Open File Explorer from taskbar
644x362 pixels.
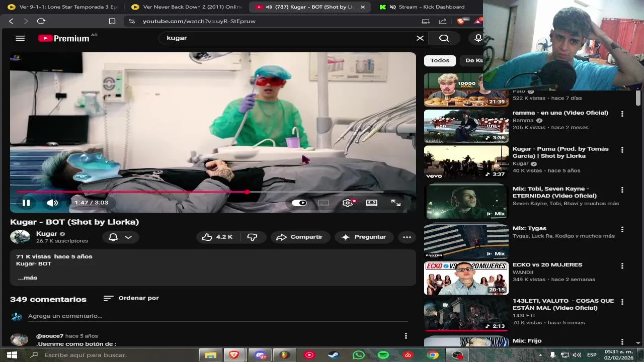pyautogui.click(x=211, y=355)
